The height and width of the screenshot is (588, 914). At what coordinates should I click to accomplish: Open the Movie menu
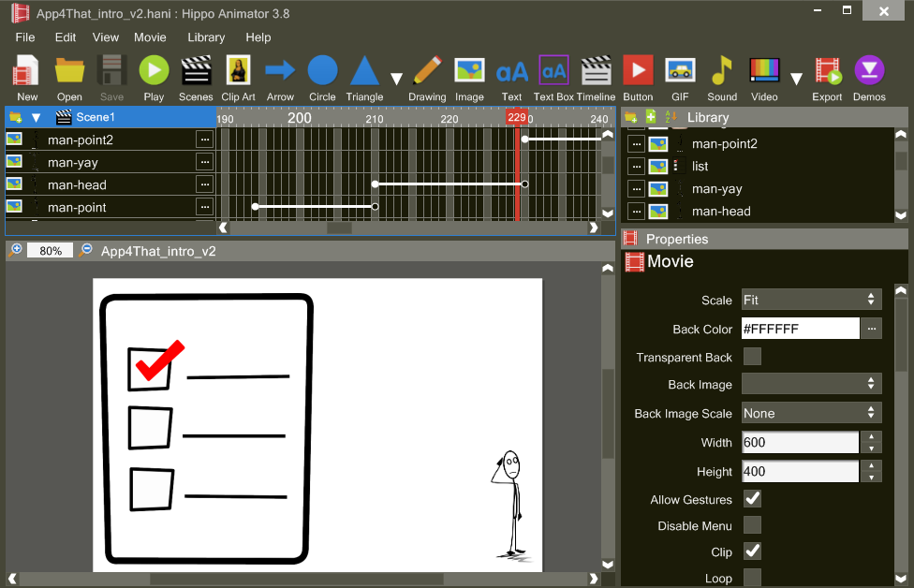[x=150, y=37]
